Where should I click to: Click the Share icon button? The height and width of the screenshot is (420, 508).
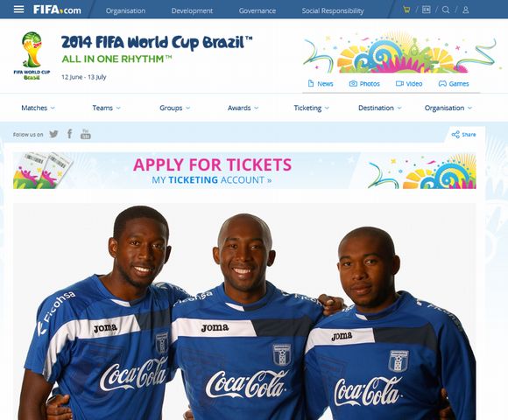pos(463,134)
